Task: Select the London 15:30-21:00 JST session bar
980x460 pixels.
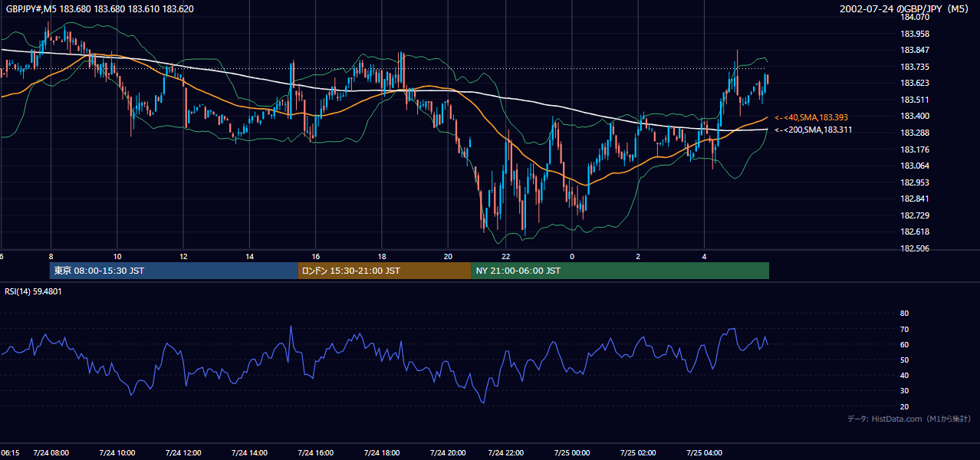Action: [x=384, y=271]
